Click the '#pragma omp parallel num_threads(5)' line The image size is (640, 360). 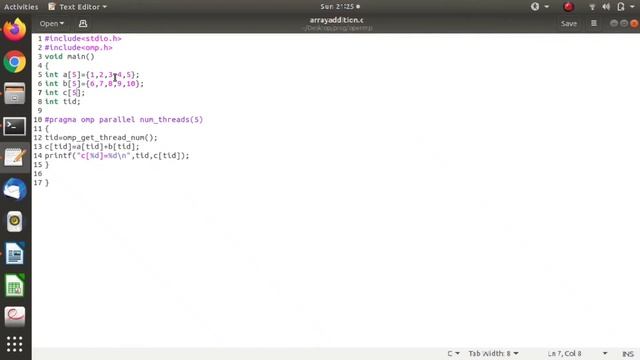[124, 120]
